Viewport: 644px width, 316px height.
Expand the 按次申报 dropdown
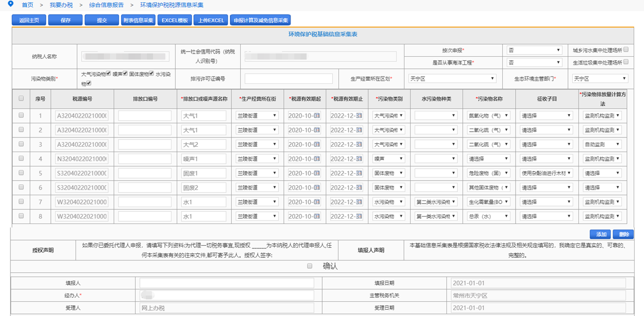[534, 50]
